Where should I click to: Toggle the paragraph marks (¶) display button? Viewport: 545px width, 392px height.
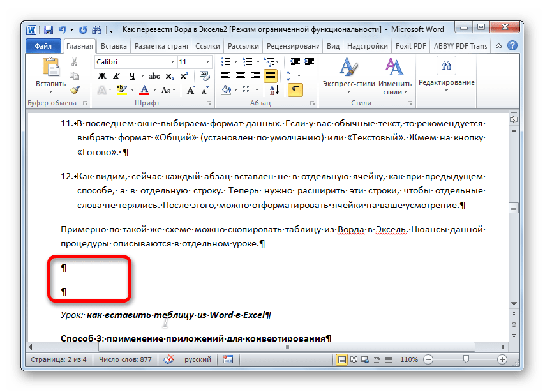click(295, 90)
